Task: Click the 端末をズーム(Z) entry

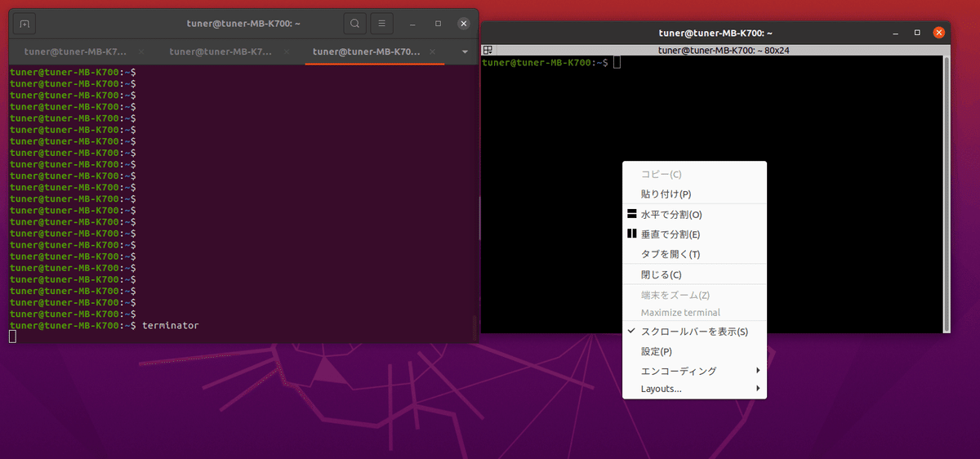Action: [694, 295]
